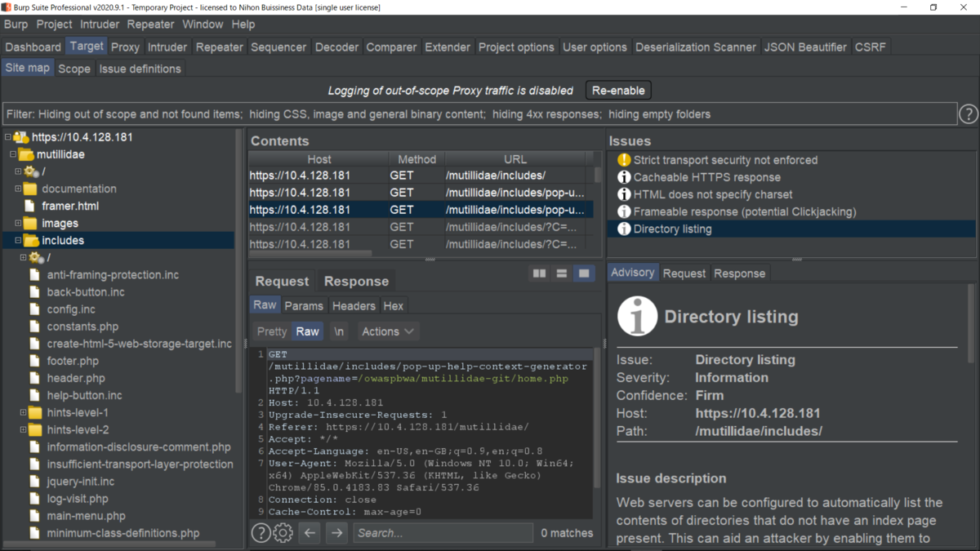This screenshot has height=551, width=980.
Task: Click the Filter bar to edit filters
Action: 480,114
